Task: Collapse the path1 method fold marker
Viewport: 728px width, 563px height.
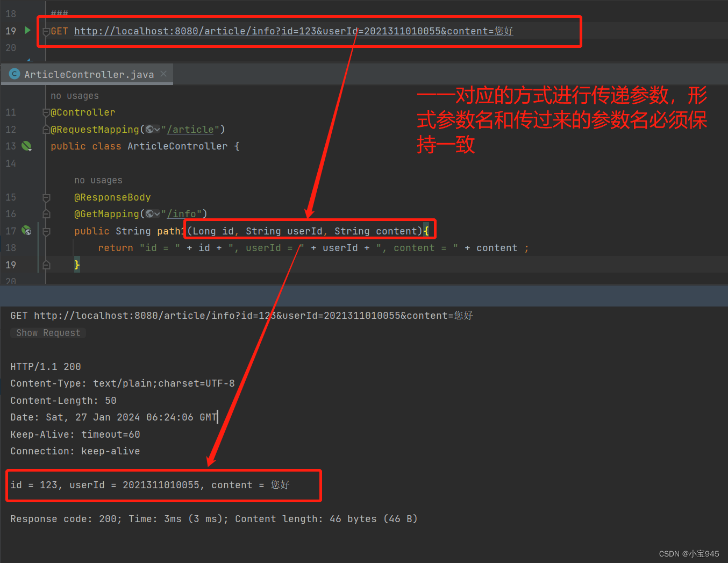Action: click(x=46, y=231)
